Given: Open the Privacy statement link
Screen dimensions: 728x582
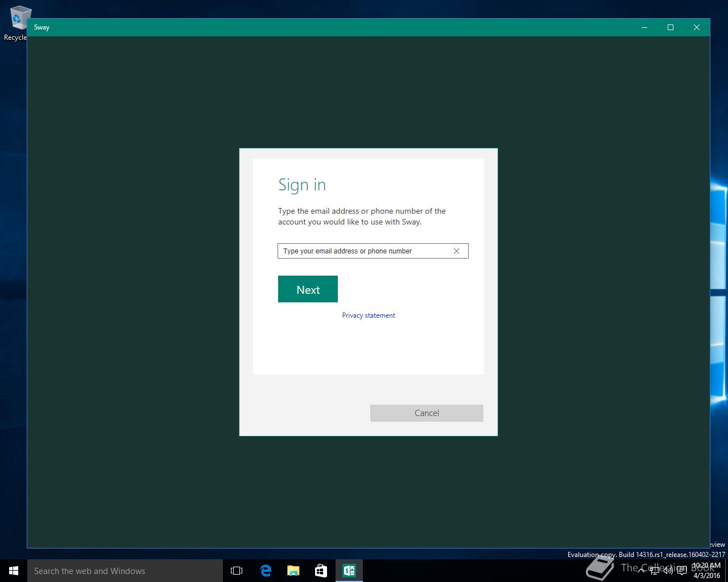Looking at the screenshot, I should tap(369, 315).
